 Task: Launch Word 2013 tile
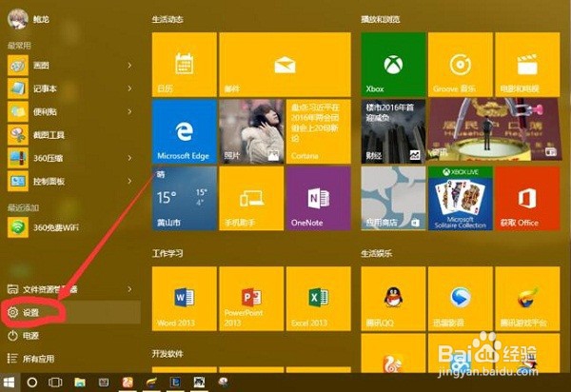(x=185, y=299)
